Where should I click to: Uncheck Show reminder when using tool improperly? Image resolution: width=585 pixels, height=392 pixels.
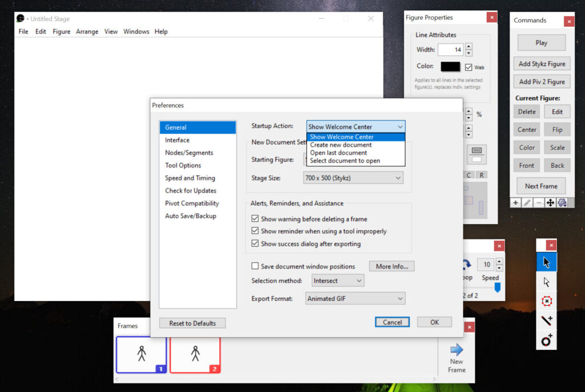coord(255,231)
